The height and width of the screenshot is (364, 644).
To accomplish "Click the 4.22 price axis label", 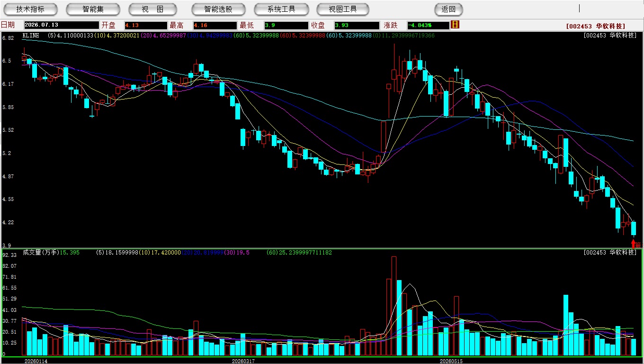I will pyautogui.click(x=8, y=222).
